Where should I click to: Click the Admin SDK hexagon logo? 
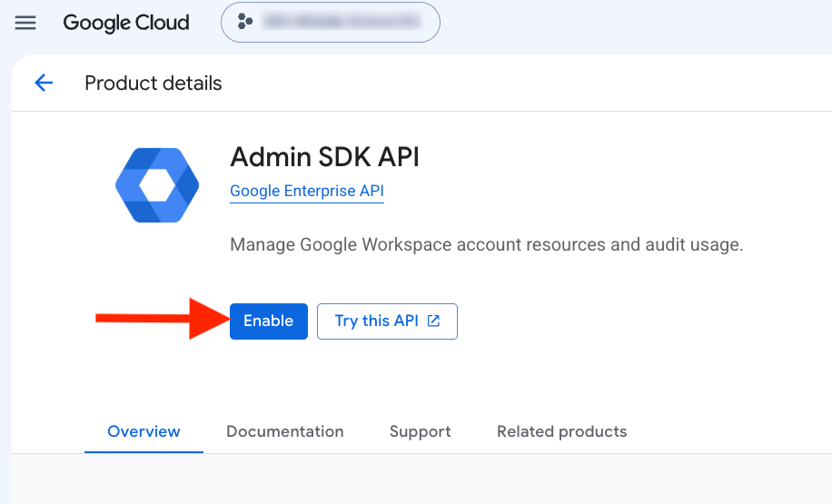tap(157, 185)
